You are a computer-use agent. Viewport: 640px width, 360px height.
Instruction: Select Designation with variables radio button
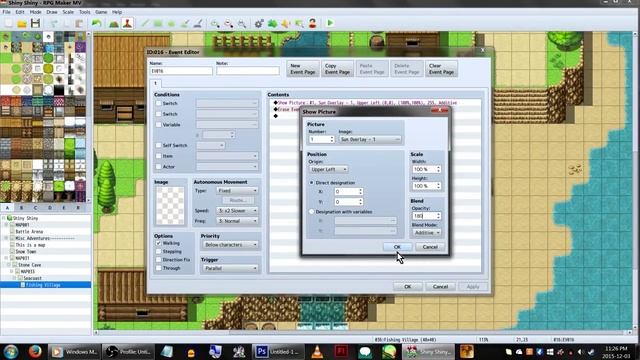point(311,212)
